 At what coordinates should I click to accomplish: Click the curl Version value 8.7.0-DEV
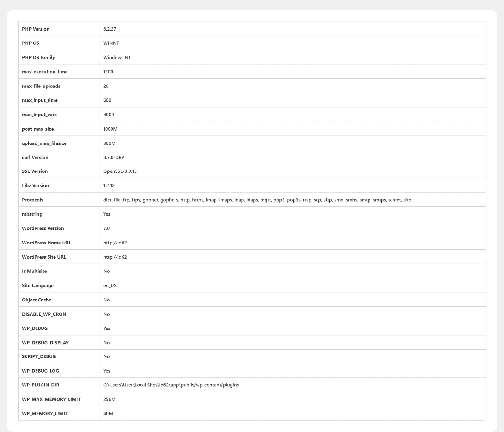114,157
